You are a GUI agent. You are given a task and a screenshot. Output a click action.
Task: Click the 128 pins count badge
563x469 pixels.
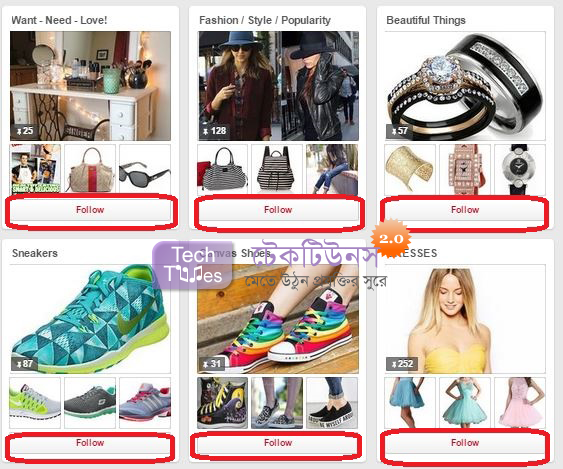point(214,131)
